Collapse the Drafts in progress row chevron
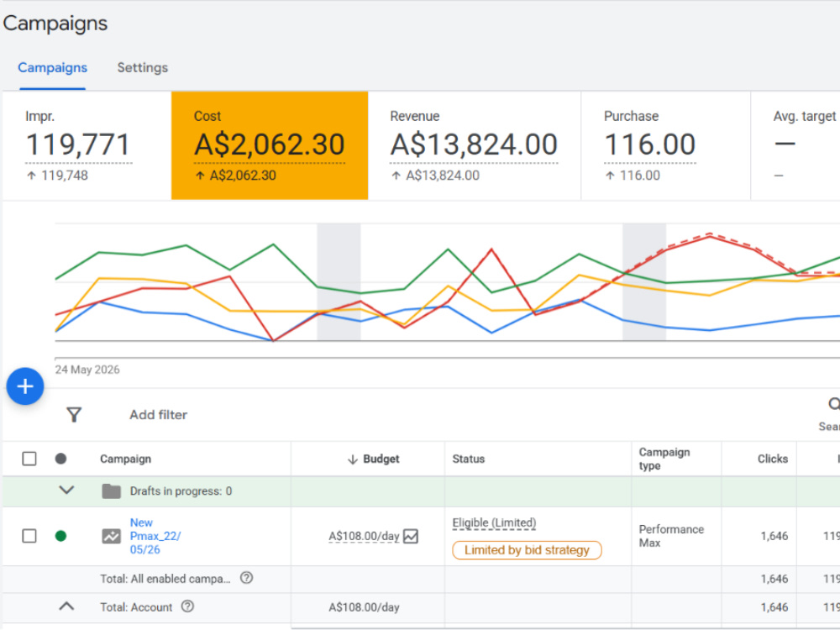Screen dimensions: 840x630 [66, 491]
